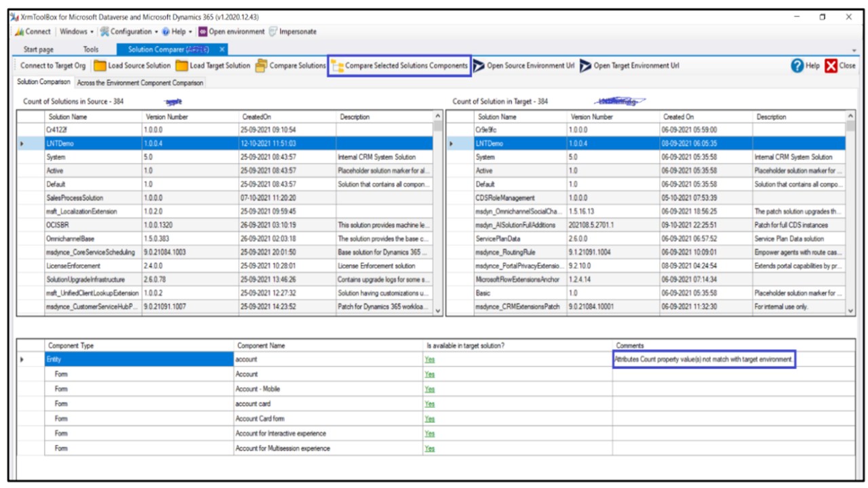The height and width of the screenshot is (488, 868).
Task: Click Yes link for Account - Mobile form
Action: pyautogui.click(x=429, y=389)
